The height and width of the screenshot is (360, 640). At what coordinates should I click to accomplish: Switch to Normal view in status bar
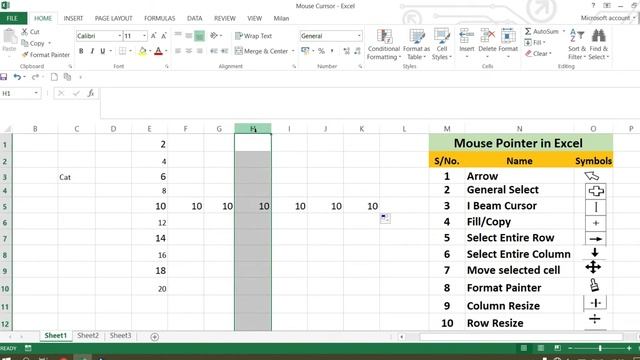524,348
